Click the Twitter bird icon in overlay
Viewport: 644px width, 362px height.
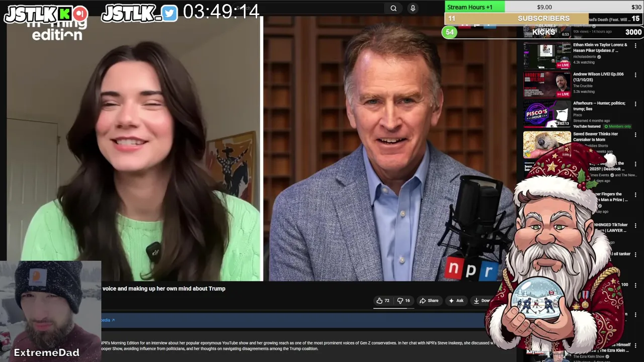[170, 14]
